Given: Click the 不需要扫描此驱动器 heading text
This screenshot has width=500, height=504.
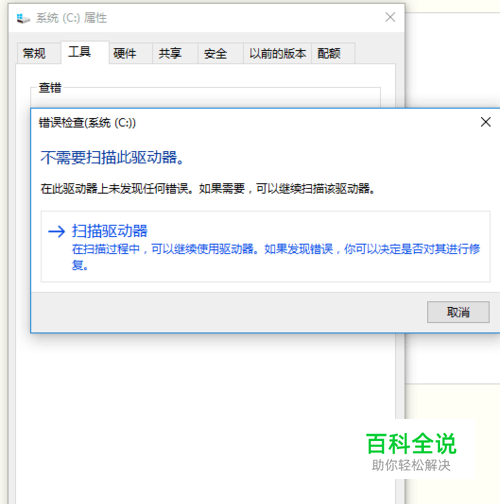Looking at the screenshot, I should (112, 157).
